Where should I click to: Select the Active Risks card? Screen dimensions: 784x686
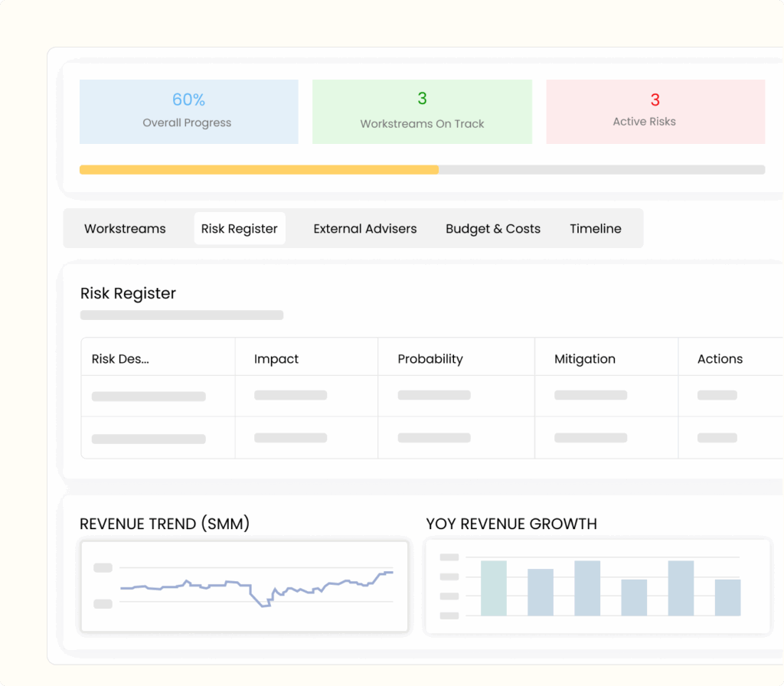tap(655, 112)
